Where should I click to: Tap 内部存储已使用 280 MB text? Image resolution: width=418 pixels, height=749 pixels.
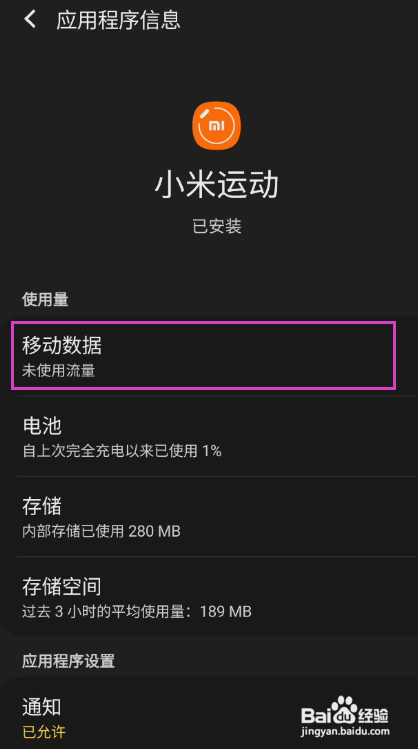[x=101, y=531]
